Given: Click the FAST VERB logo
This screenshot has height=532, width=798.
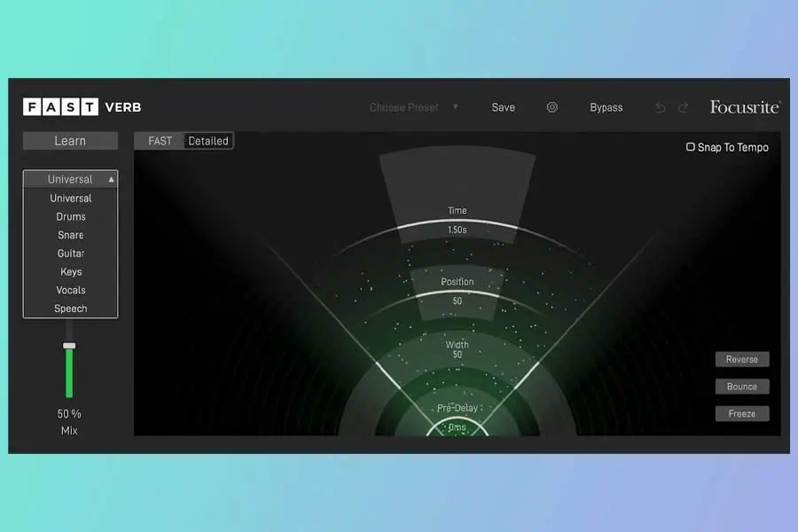Looking at the screenshot, I should [x=82, y=107].
